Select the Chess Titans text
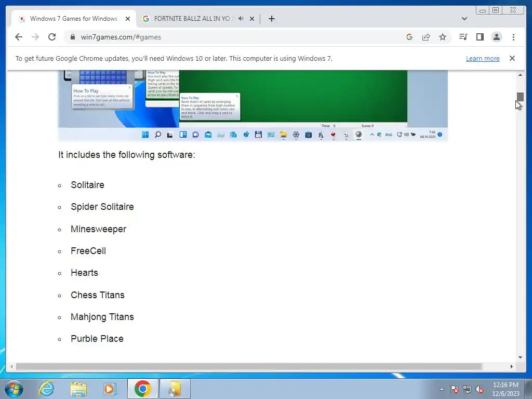Image resolution: width=532 pixels, height=399 pixels. pos(97,295)
